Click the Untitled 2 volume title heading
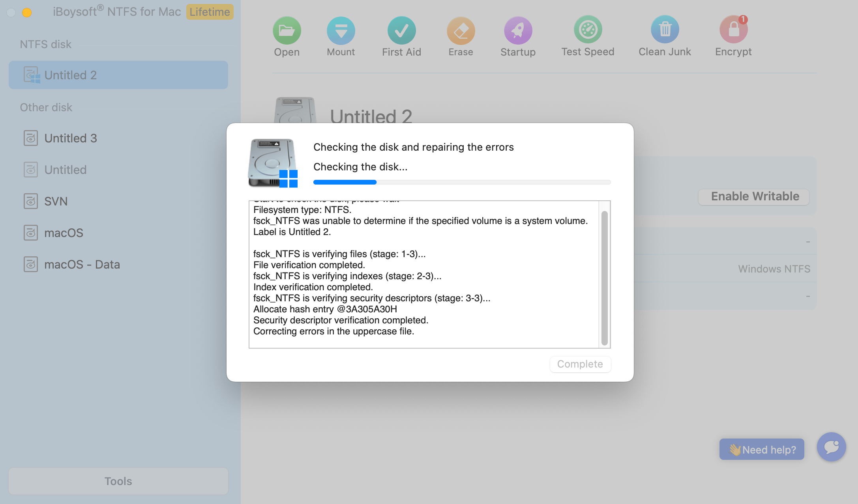Viewport: 858px width, 504px height. 371,117
